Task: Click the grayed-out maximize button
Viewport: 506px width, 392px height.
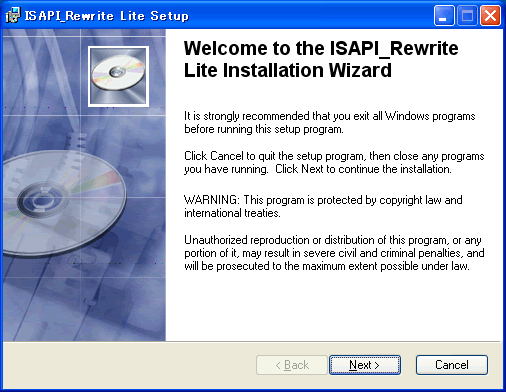Action: 467,16
